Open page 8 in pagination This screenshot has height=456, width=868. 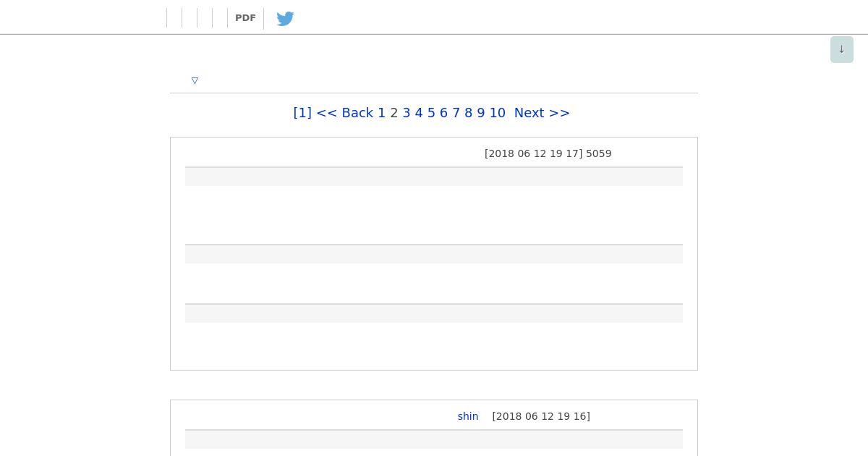(x=468, y=113)
